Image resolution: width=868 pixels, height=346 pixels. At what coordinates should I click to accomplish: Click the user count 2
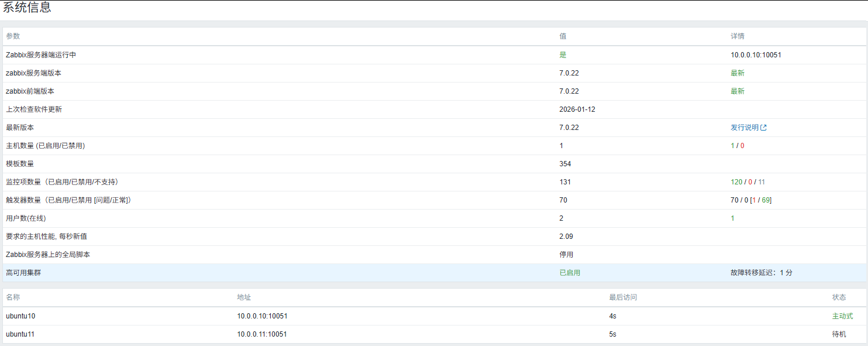tap(562, 218)
